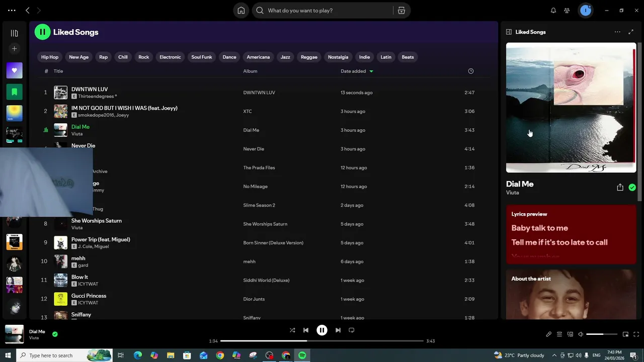Click Dial Me album art in panel

571,108
